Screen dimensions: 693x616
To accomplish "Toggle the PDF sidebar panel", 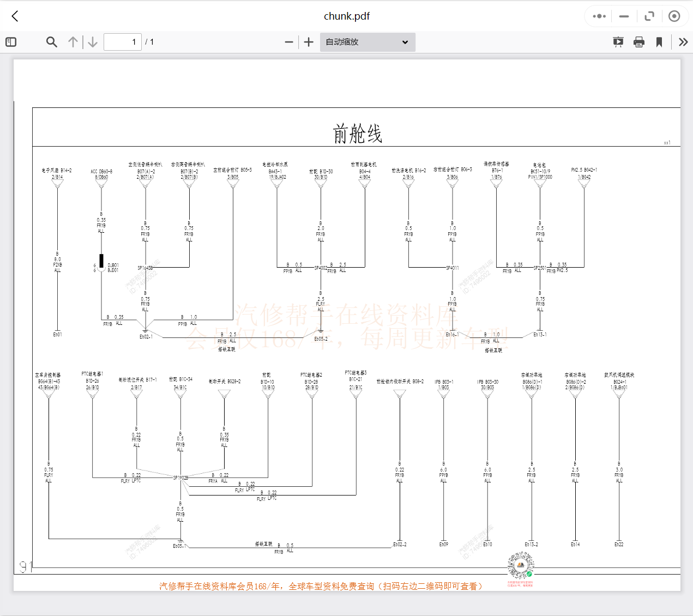I will [x=11, y=42].
